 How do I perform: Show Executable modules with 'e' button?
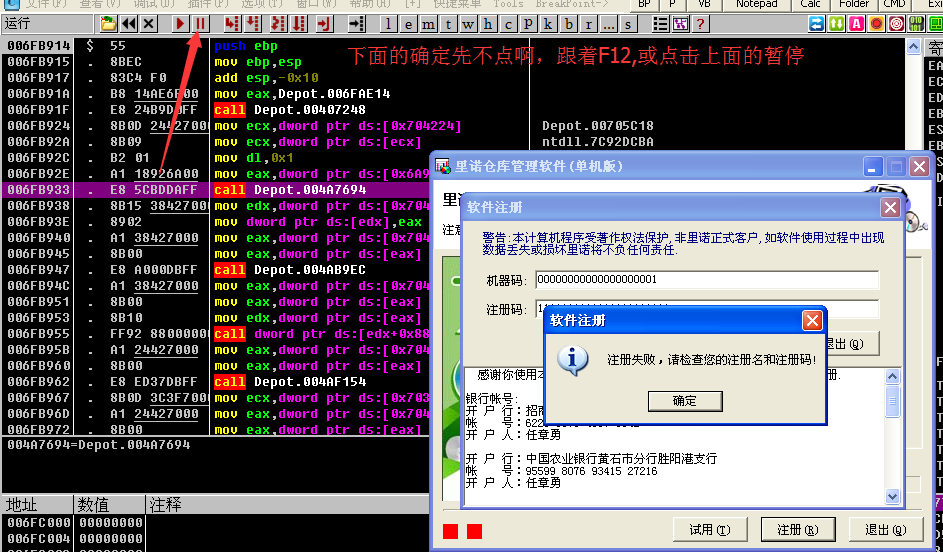pyautogui.click(x=408, y=24)
